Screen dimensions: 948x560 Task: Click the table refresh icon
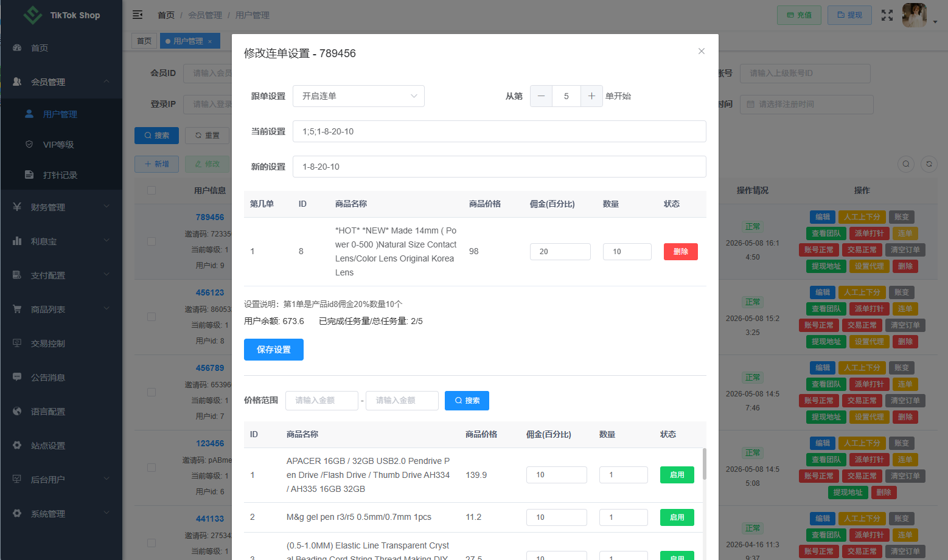[929, 164]
